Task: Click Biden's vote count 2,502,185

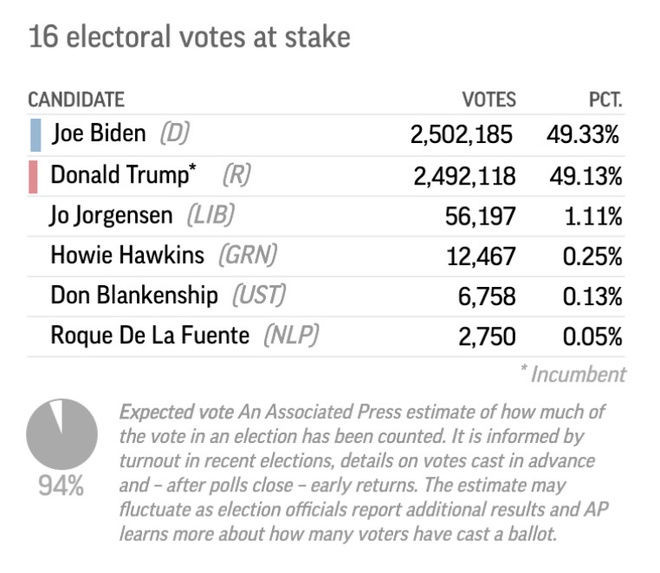Action: (x=461, y=134)
